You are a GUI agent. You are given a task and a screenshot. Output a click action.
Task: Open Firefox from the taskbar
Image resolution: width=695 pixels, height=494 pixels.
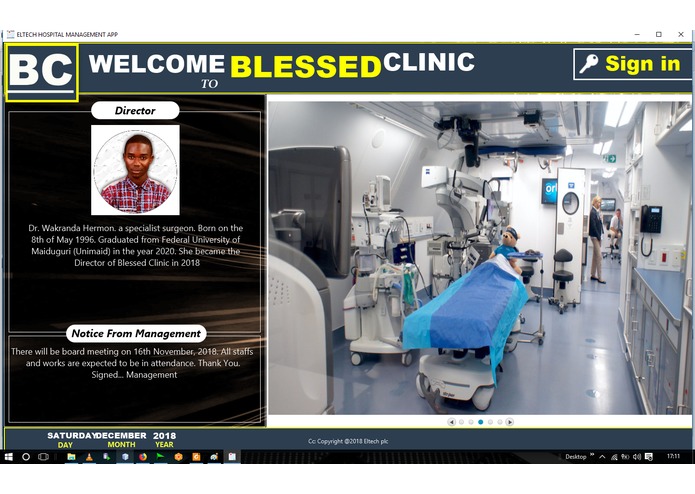(143, 457)
